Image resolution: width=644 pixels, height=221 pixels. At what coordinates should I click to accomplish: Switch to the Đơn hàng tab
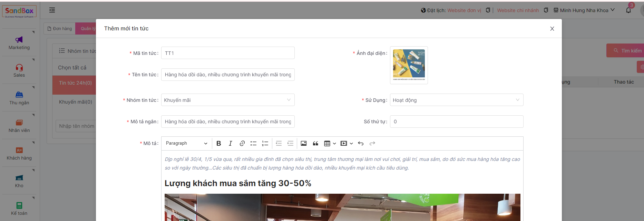(60, 29)
